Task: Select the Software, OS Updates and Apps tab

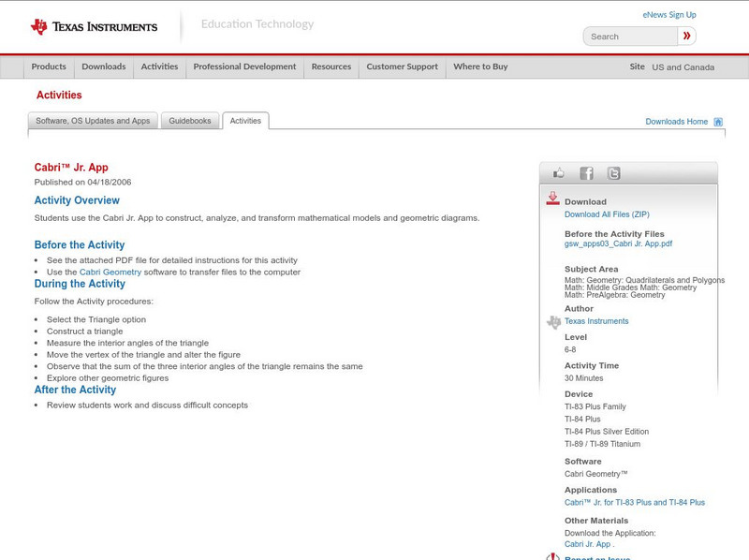Action: coord(93,121)
